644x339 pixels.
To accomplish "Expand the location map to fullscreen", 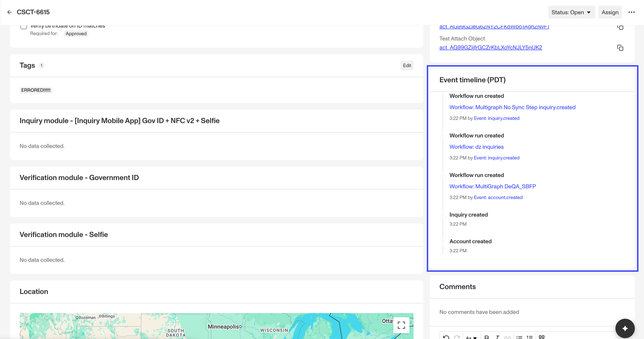I will pyautogui.click(x=401, y=325).
